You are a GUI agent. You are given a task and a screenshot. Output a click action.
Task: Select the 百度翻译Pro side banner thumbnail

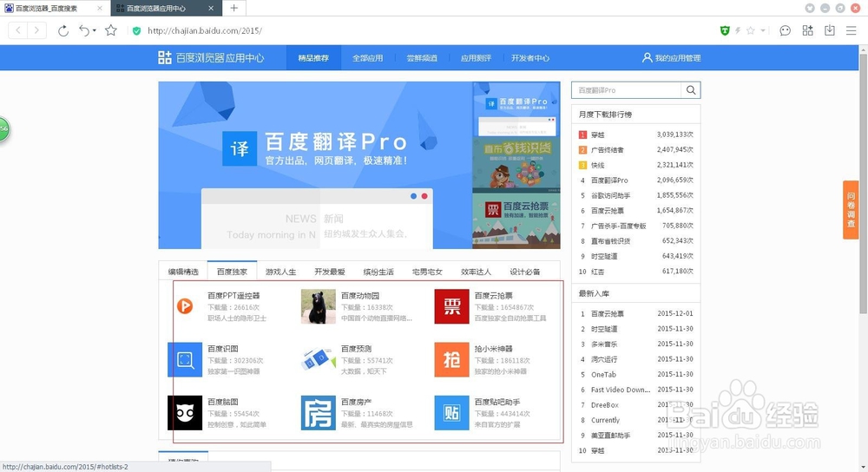(x=516, y=109)
